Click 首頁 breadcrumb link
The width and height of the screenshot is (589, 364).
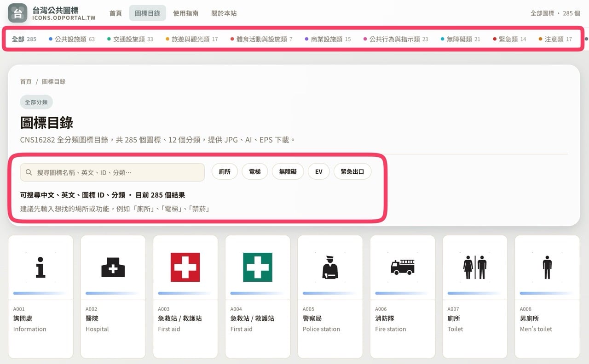26,82
